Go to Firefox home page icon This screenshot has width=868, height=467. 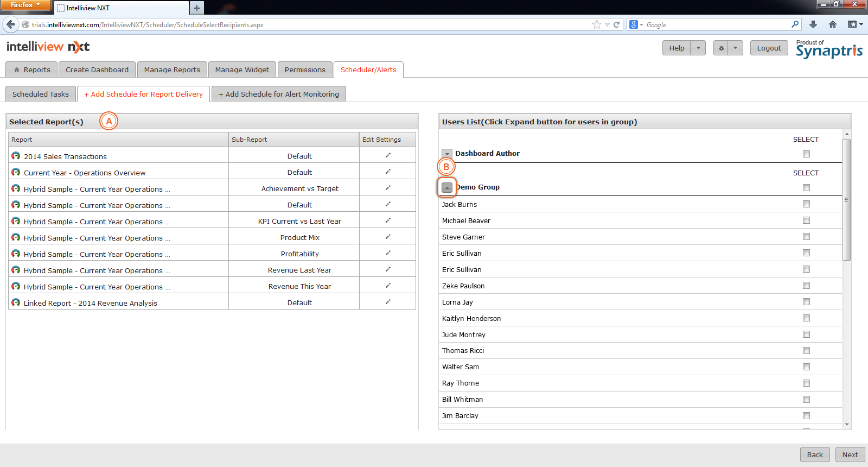click(833, 24)
